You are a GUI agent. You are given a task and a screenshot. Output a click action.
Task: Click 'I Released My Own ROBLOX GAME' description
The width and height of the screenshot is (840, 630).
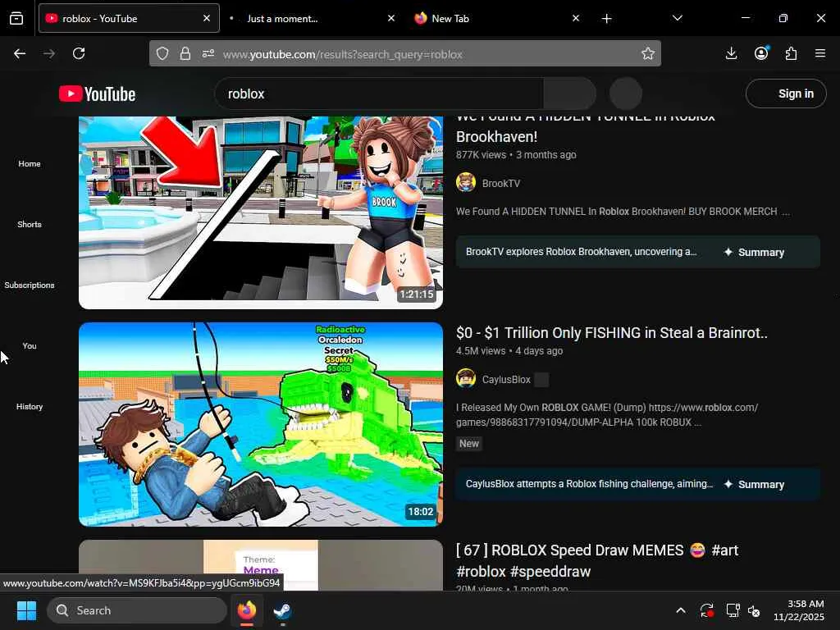(x=607, y=414)
